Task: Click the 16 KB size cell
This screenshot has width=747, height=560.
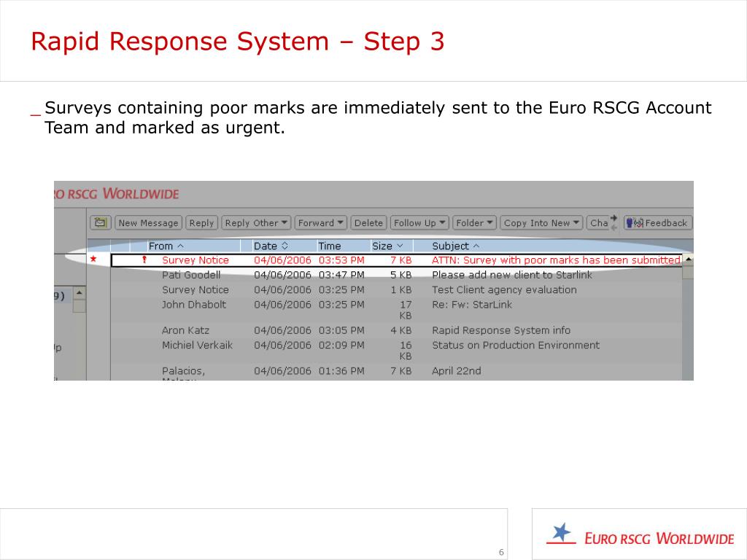Action: tap(406, 350)
